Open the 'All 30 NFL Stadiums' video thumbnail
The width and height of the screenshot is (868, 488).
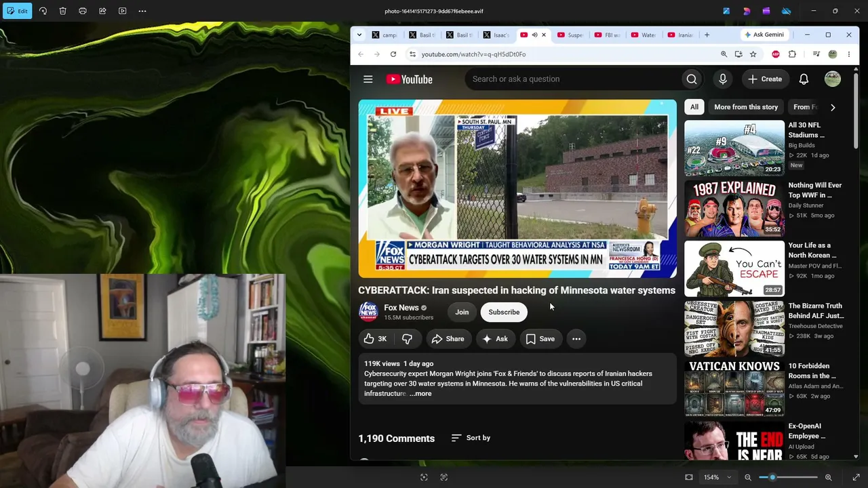(x=734, y=148)
